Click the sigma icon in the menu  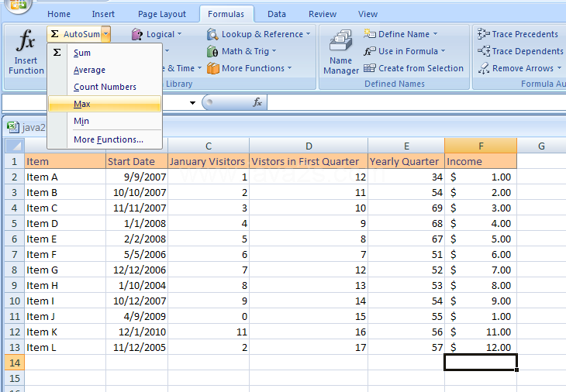[57, 53]
